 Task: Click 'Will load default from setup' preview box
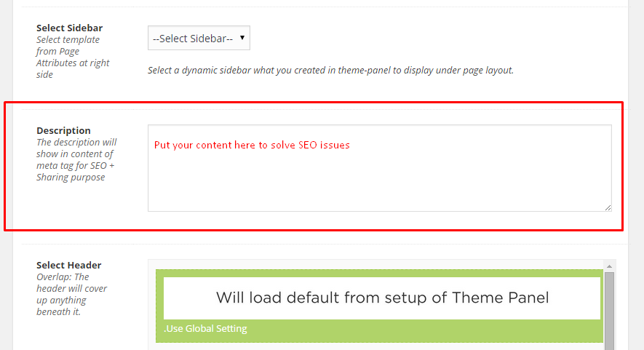tap(382, 298)
